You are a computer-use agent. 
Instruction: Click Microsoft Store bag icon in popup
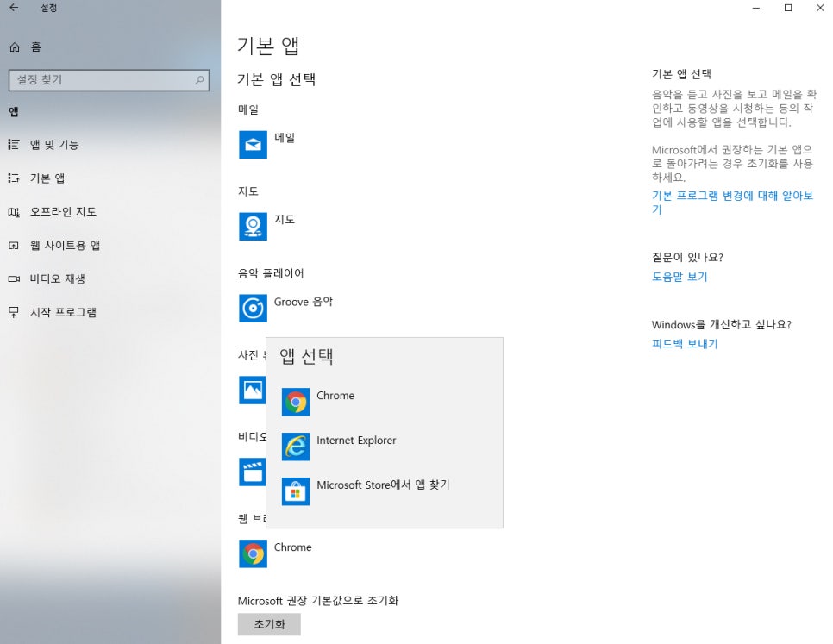coord(296,491)
